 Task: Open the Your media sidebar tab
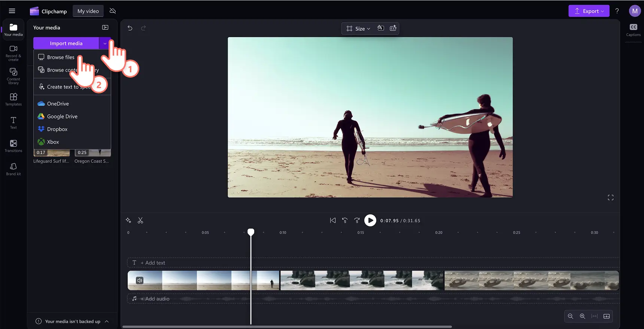[13, 30]
